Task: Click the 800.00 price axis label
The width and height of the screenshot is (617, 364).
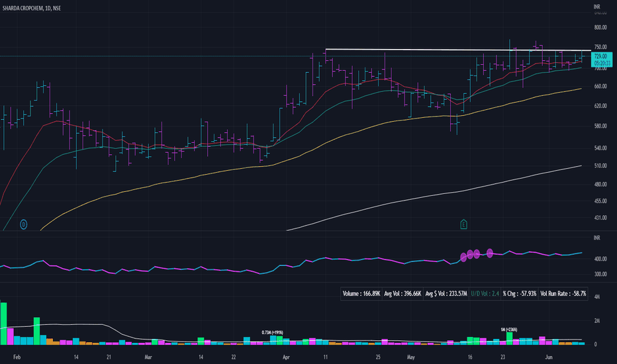Action: tap(600, 28)
